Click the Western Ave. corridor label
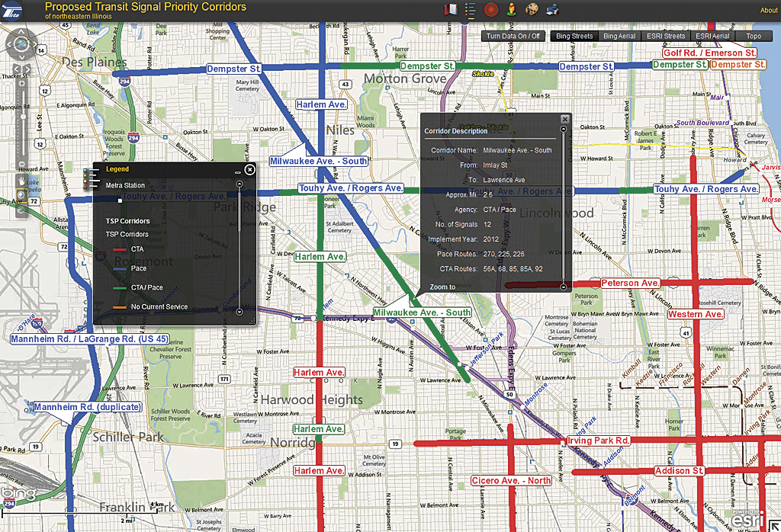 click(x=696, y=314)
